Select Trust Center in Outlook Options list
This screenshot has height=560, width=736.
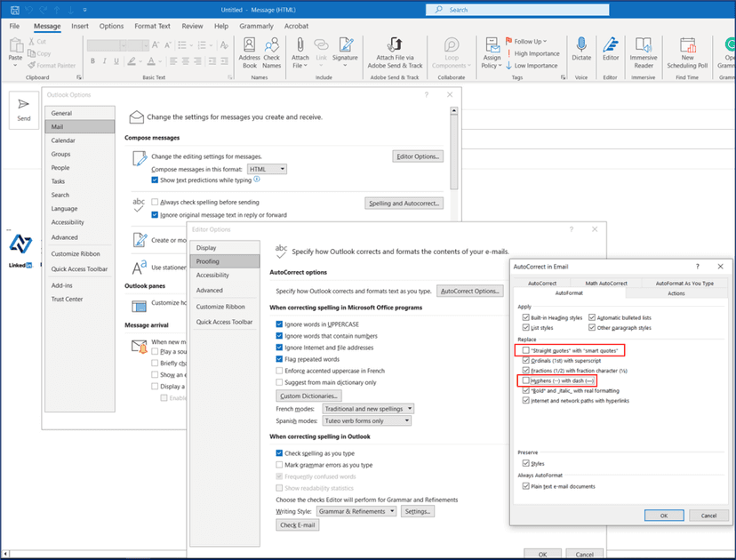pyautogui.click(x=68, y=299)
